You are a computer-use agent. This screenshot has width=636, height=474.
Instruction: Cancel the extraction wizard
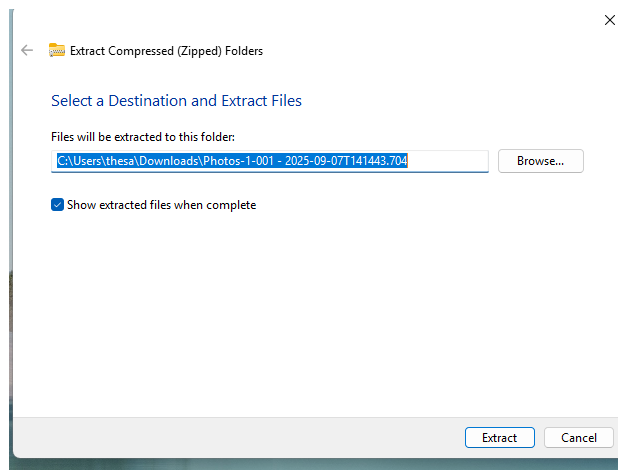coord(578,438)
